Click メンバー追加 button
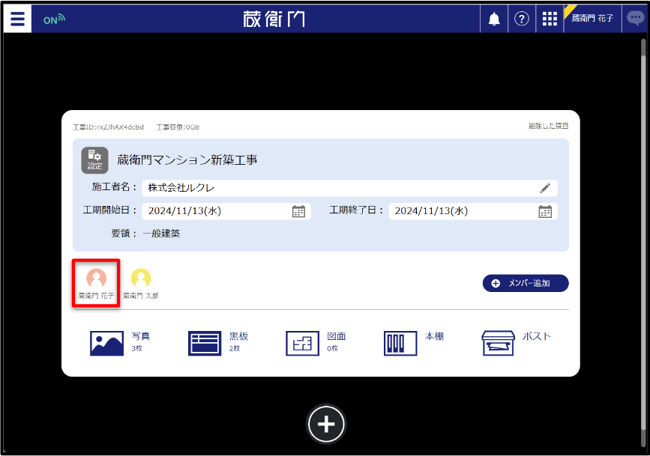650x456 pixels. coord(525,283)
